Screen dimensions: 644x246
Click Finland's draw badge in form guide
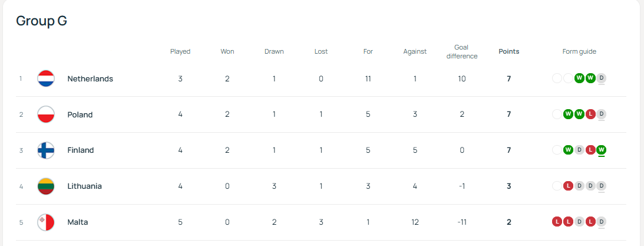[579, 150]
